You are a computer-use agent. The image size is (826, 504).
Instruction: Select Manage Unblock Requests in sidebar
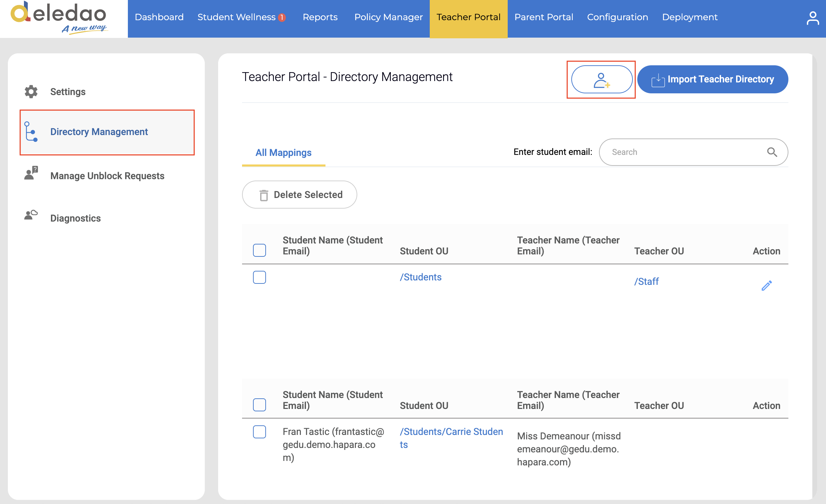coord(107,176)
